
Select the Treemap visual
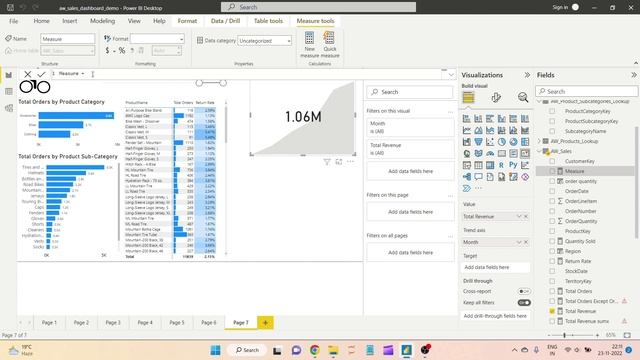[525, 142]
